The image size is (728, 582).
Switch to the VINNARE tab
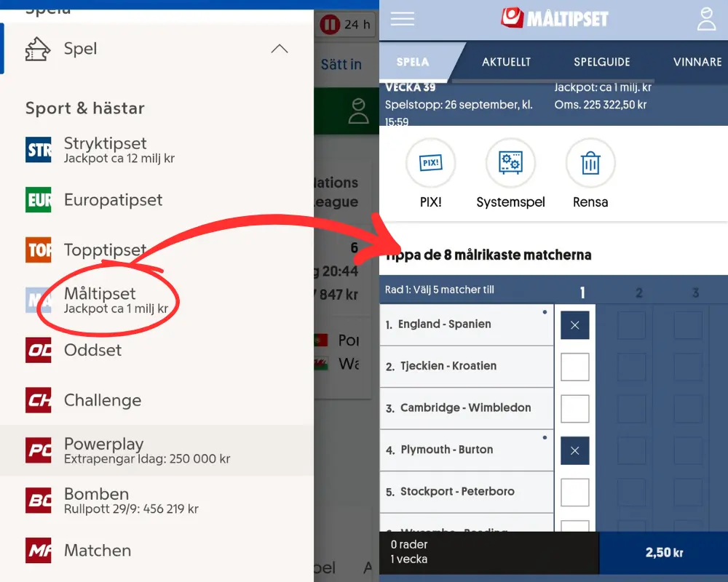(697, 62)
